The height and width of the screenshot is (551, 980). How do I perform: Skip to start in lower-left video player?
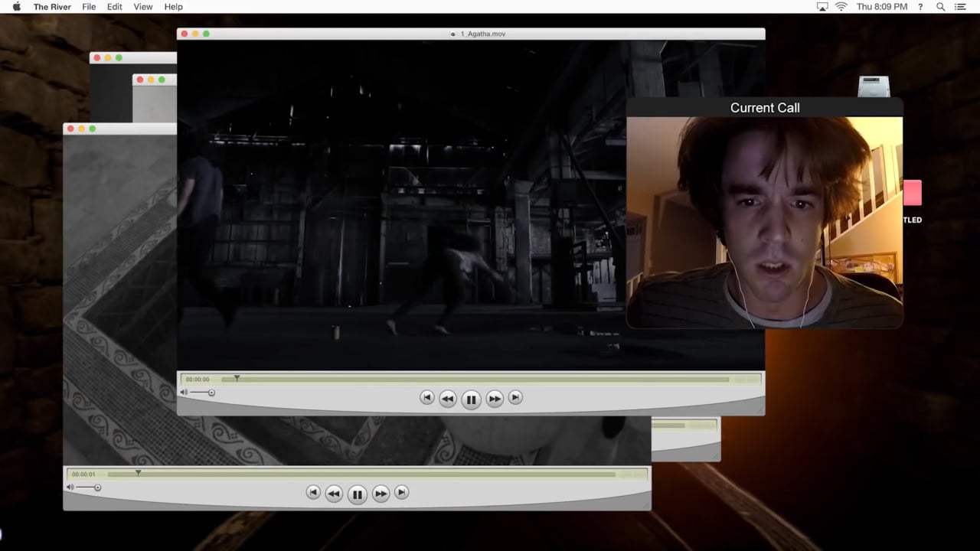(313, 492)
